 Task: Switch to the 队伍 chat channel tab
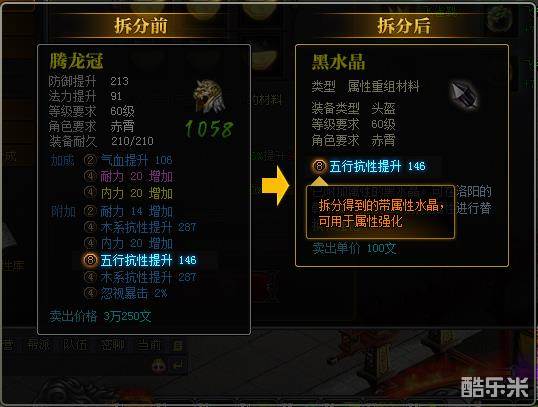coord(75,345)
